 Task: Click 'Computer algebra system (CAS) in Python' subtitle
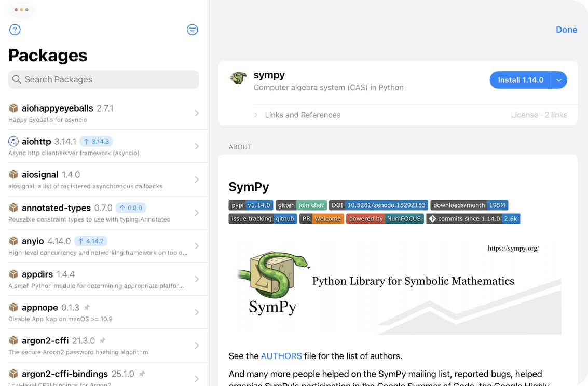pyautogui.click(x=329, y=87)
